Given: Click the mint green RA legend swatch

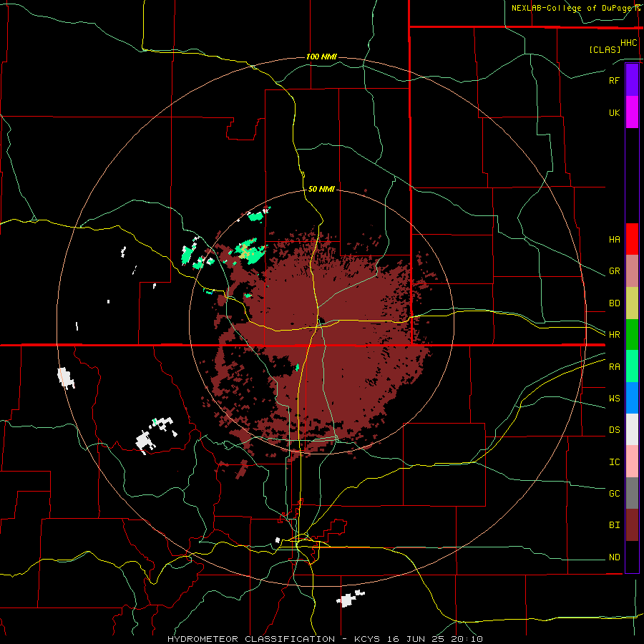Looking at the screenshot, I should click(632, 366).
